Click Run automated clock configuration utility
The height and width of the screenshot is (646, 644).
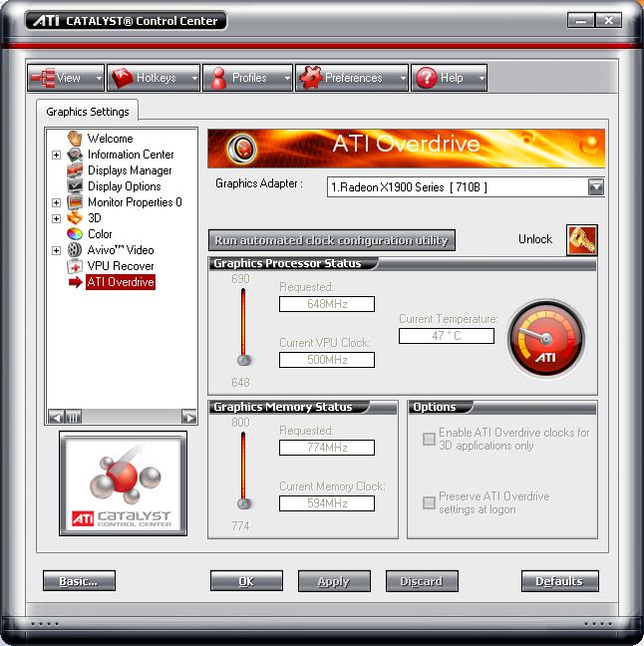coord(332,240)
